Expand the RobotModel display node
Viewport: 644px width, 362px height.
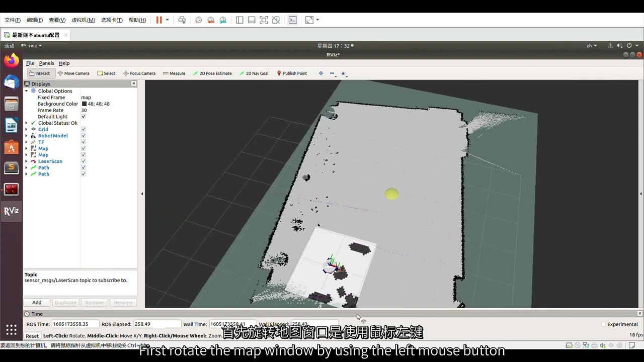(x=27, y=136)
